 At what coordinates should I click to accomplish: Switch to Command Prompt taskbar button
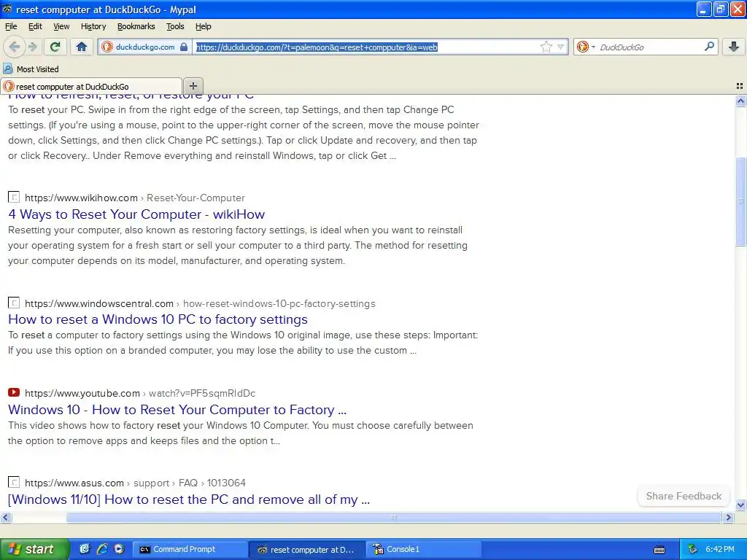[190, 549]
